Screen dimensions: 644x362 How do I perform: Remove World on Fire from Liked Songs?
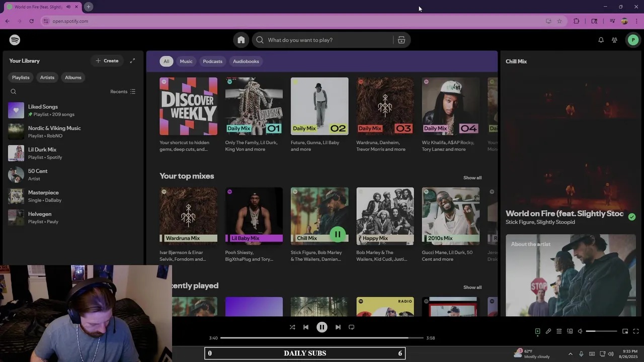pos(632,217)
